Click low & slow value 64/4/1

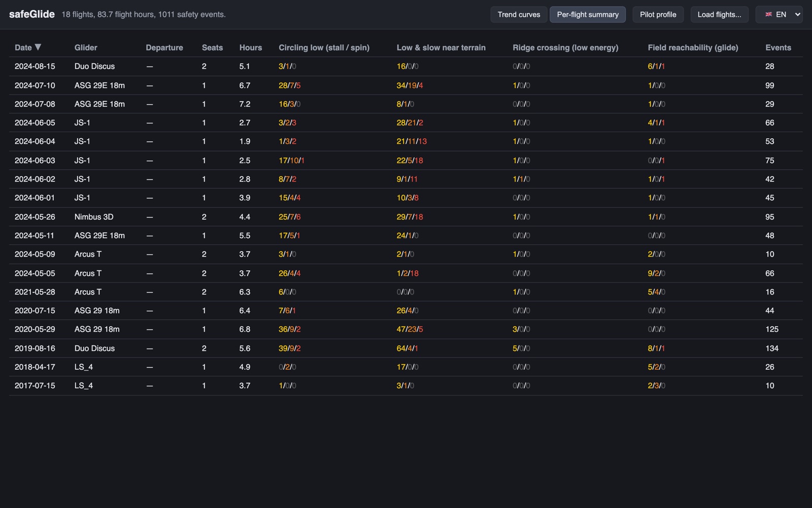[408, 348]
